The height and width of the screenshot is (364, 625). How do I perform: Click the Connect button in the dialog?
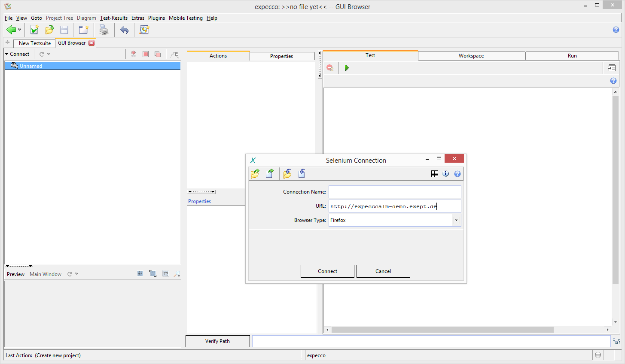(327, 271)
